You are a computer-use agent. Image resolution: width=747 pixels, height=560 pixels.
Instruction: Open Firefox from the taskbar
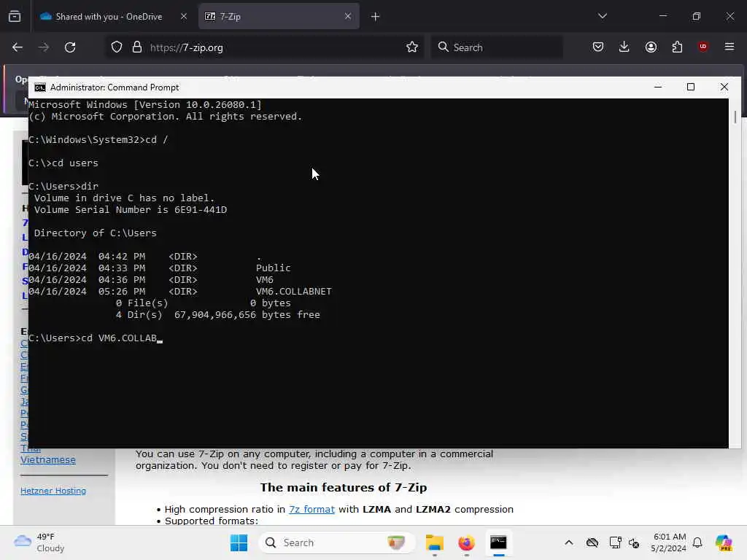[x=466, y=542]
